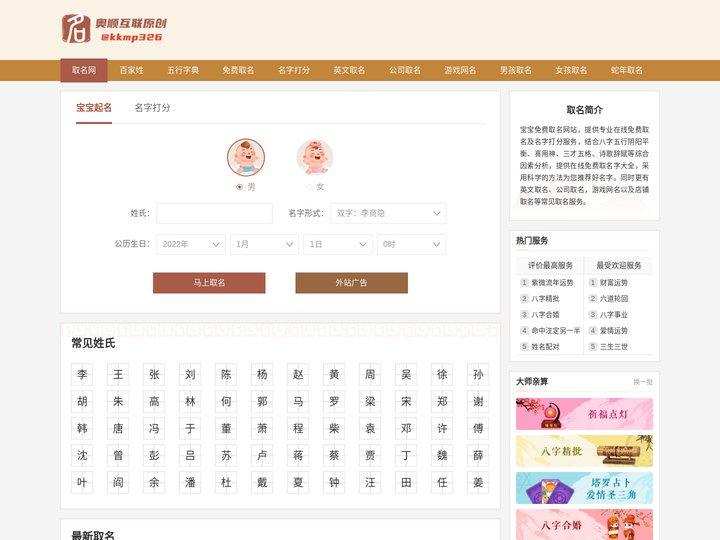Open 五行字典 in the navigation bar

pyautogui.click(x=183, y=70)
